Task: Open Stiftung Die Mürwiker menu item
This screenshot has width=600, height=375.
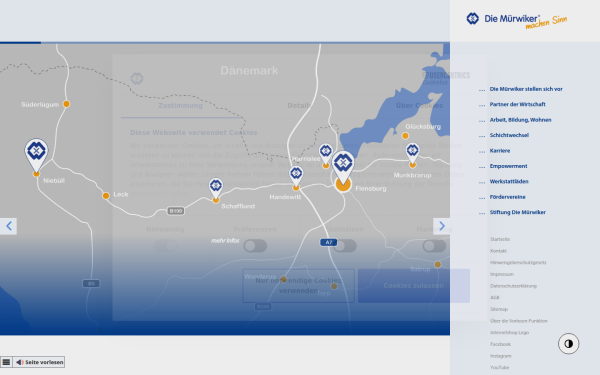Action: (x=518, y=212)
